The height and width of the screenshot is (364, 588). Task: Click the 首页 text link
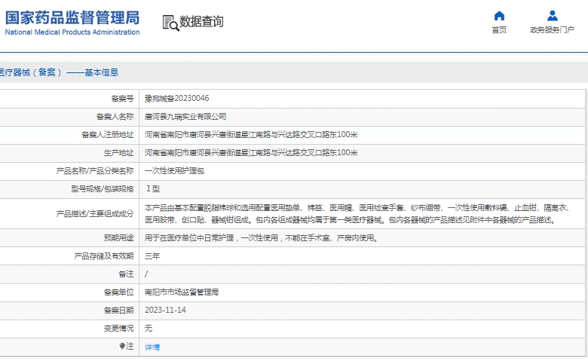(x=499, y=30)
